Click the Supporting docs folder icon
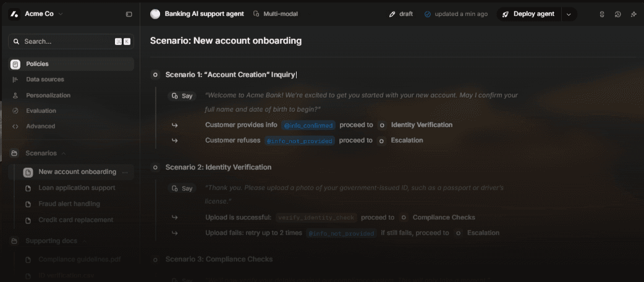 tap(14, 241)
